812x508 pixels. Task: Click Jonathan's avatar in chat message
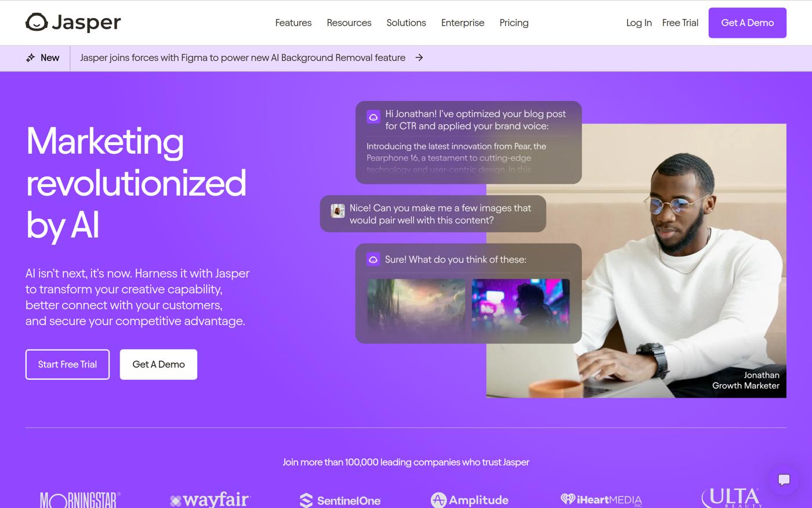[338, 211]
